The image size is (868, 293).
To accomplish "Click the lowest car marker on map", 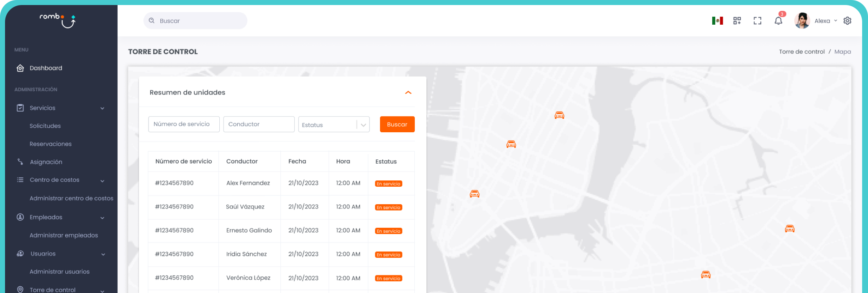I will (x=706, y=275).
